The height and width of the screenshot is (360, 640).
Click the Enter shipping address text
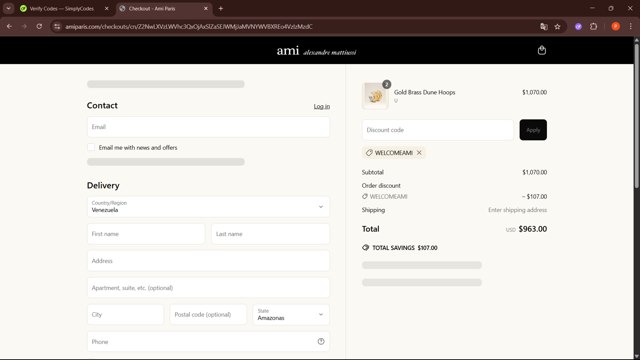518,210
